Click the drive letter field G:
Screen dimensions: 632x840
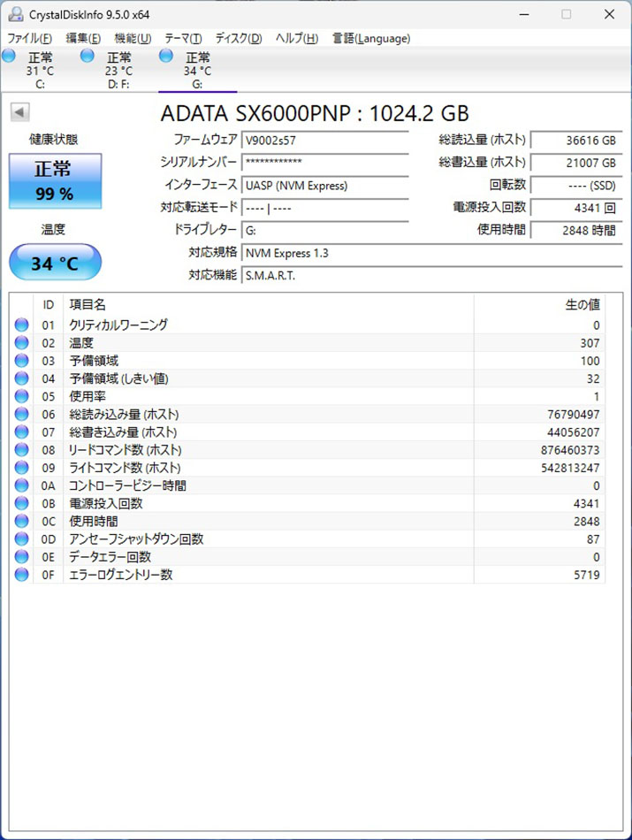(x=325, y=231)
